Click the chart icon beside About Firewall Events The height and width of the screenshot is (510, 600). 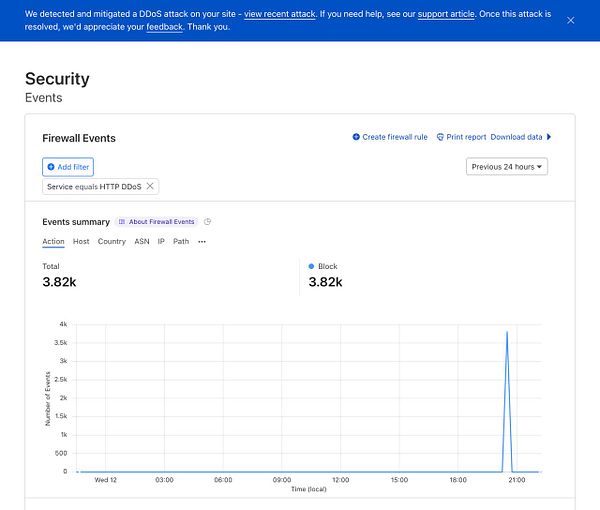pyautogui.click(x=207, y=221)
